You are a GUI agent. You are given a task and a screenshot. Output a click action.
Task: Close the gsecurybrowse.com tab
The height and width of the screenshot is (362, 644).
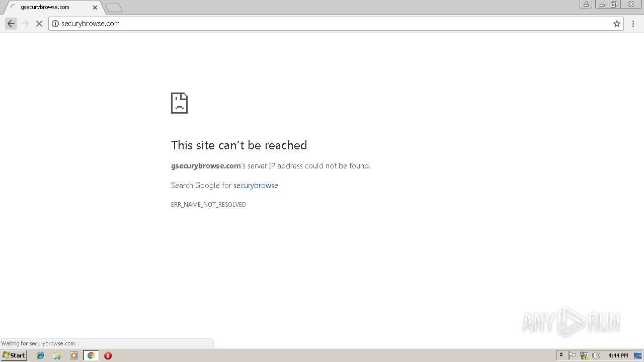pyautogui.click(x=95, y=8)
